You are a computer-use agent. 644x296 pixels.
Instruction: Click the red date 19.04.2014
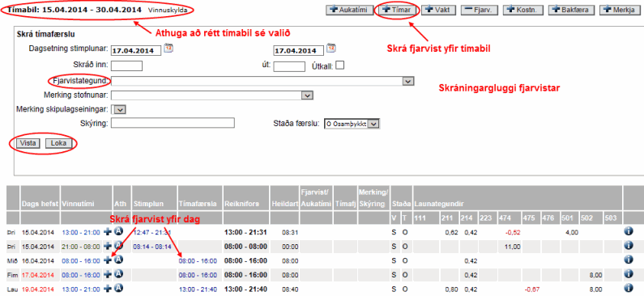pos(38,290)
